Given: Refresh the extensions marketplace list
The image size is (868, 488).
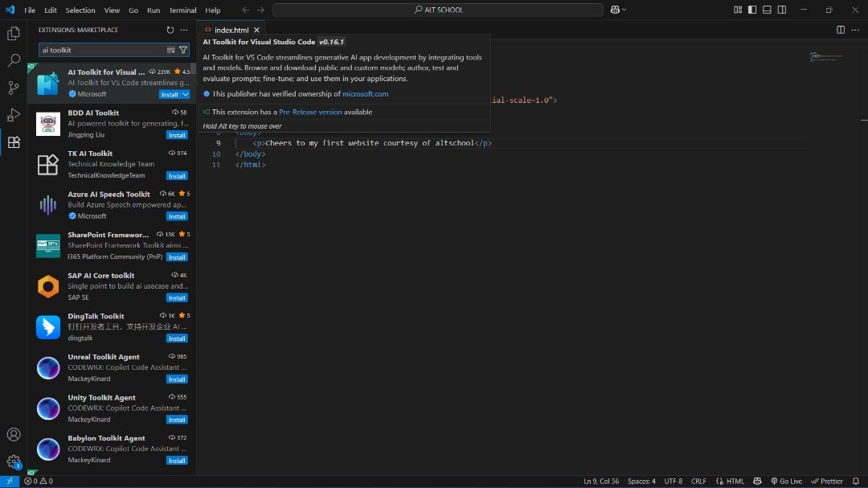Looking at the screenshot, I should click(x=170, y=30).
